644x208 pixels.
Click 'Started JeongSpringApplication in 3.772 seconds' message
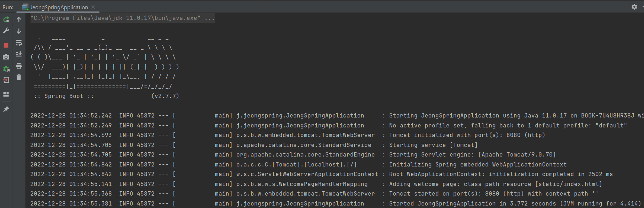pos(515,204)
